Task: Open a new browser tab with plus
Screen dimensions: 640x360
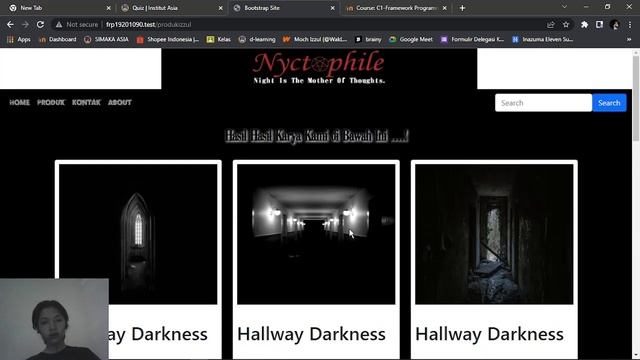Action: point(462,8)
